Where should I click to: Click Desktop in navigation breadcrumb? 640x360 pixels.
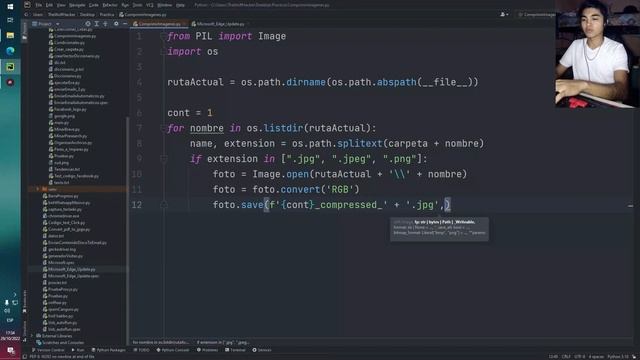(x=87, y=15)
